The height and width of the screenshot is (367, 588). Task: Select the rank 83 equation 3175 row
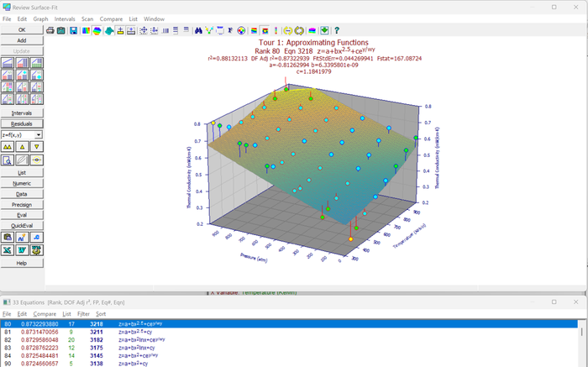[289, 348]
